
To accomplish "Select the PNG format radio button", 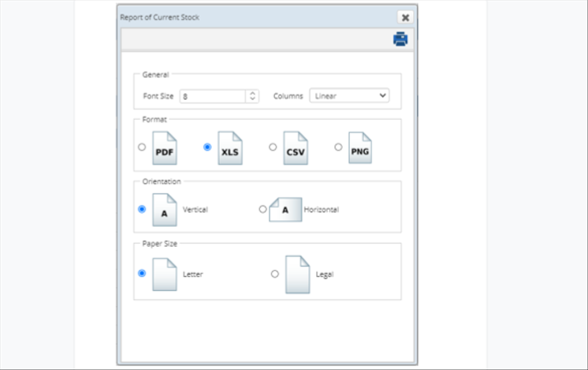I will tap(338, 147).
